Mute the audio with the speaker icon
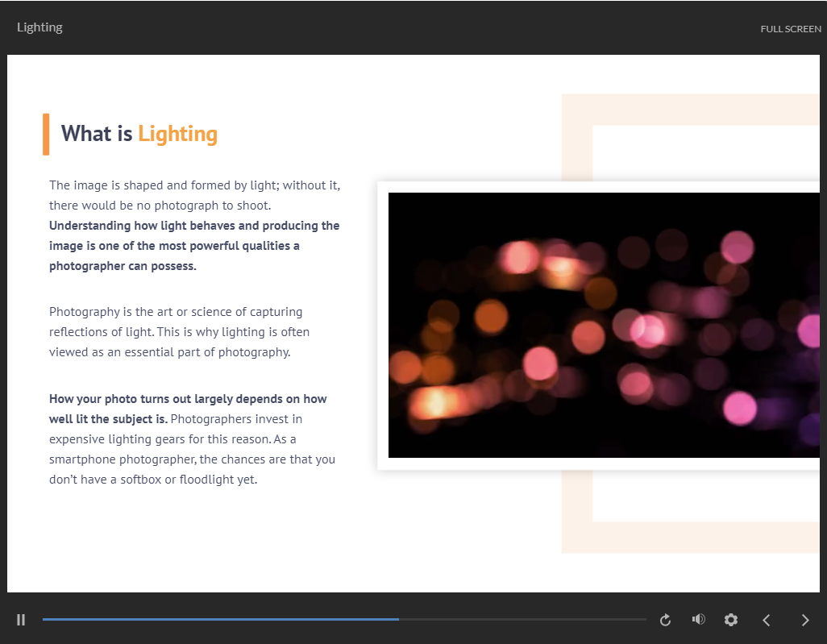 click(698, 619)
